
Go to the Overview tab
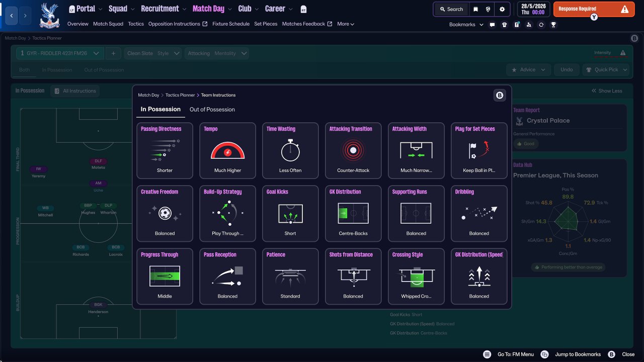point(77,24)
